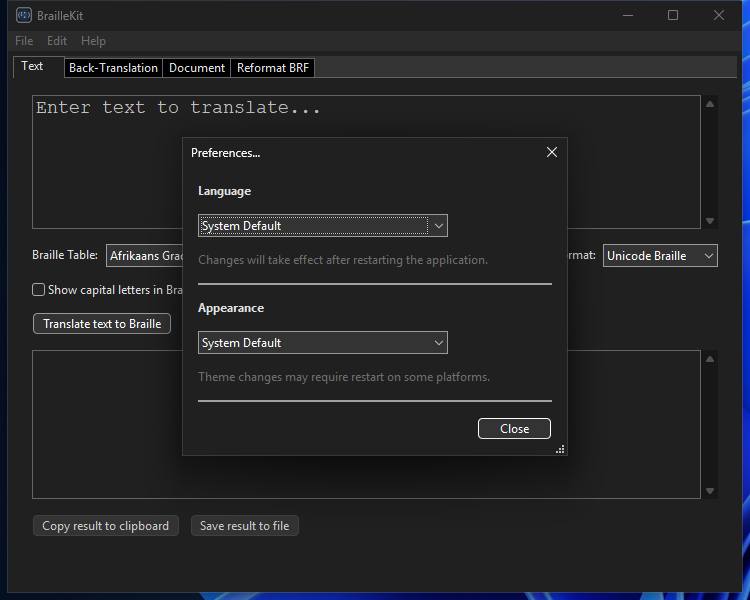Image resolution: width=750 pixels, height=600 pixels.
Task: Click the Braille output text area
Action: pyautogui.click(x=366, y=424)
